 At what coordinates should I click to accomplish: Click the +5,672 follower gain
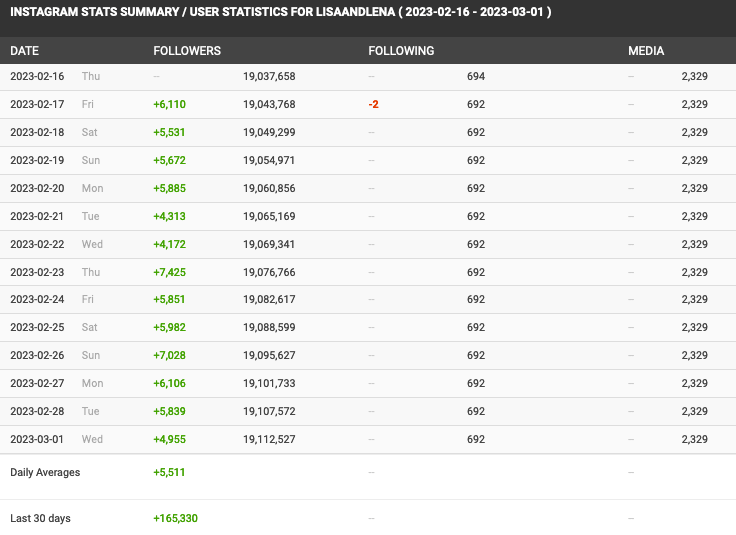(169, 160)
